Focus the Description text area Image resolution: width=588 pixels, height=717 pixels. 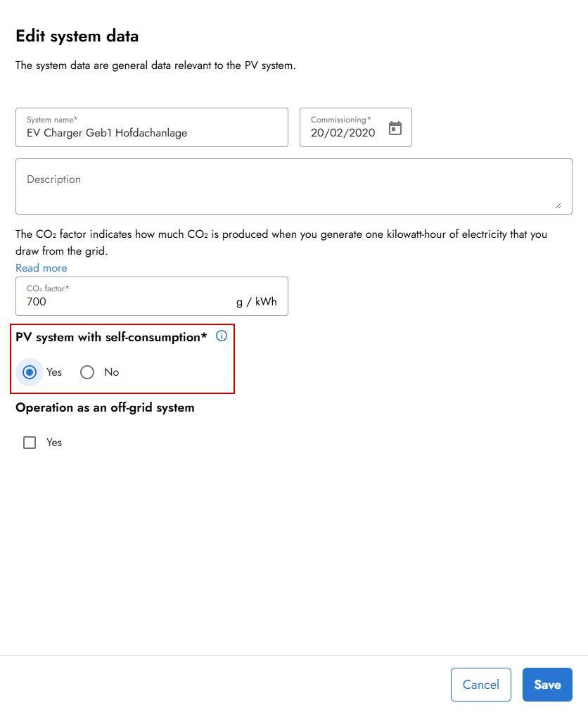tap(293, 186)
